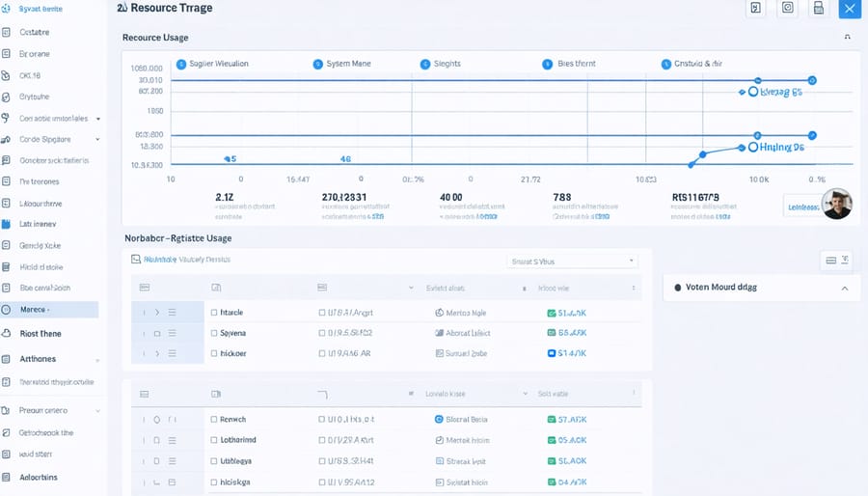The width and height of the screenshot is (868, 496).
Task: Click the Merton Nole status icon
Action: [x=440, y=313]
